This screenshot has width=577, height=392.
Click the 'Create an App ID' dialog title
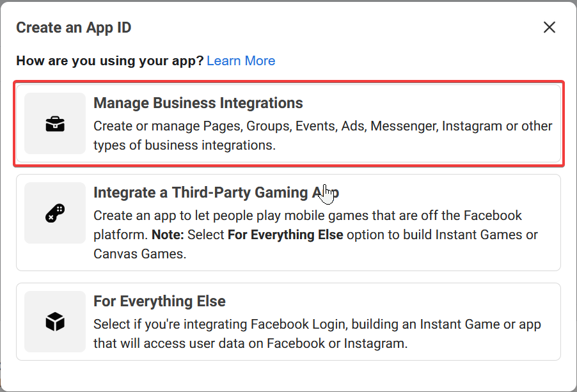pos(74,27)
